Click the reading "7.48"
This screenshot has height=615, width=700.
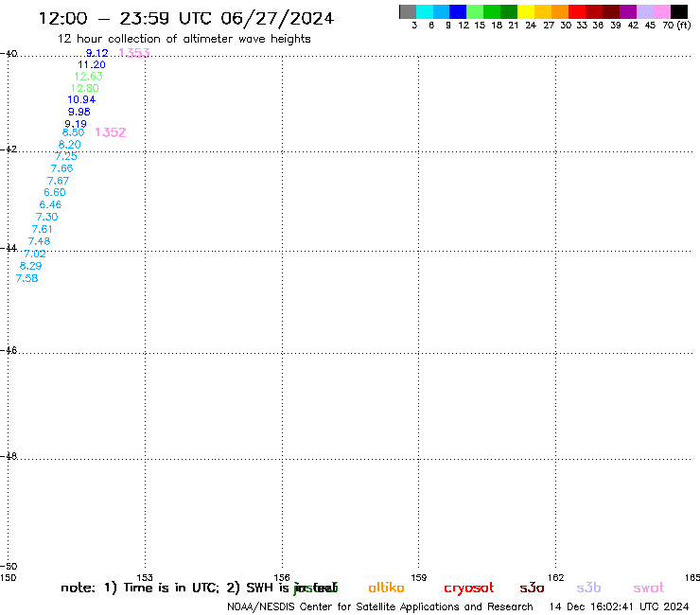coord(39,241)
